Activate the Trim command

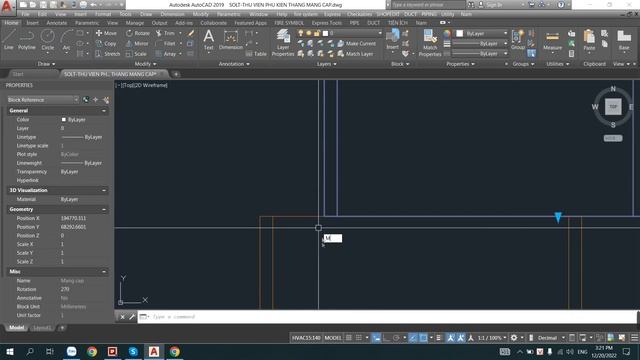[165, 33]
